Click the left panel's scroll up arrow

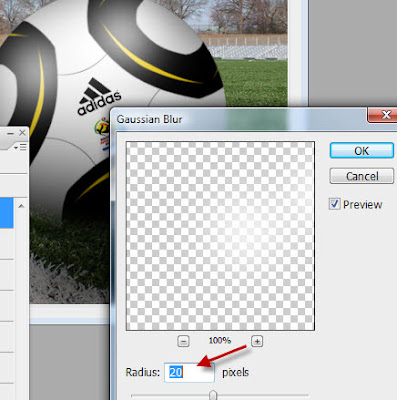[x=21, y=206]
